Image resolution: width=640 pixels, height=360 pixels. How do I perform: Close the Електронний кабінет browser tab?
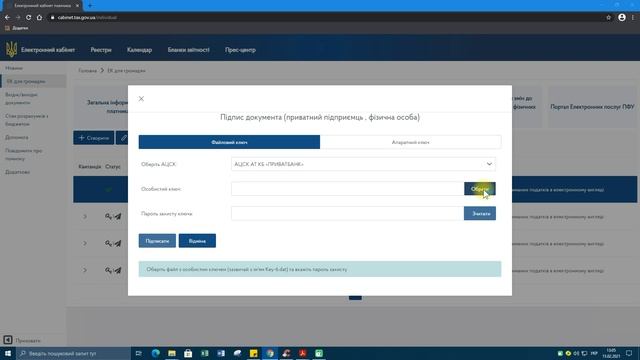[77, 6]
